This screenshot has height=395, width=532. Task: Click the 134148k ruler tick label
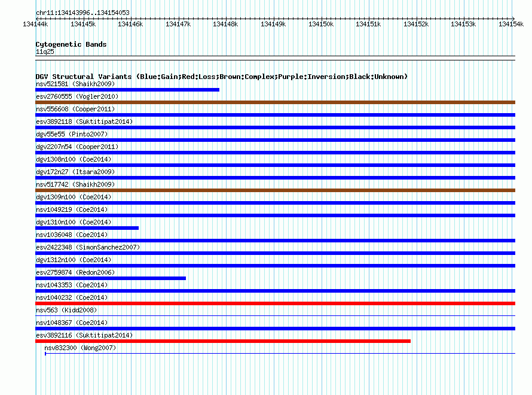pyautogui.click(x=225, y=24)
